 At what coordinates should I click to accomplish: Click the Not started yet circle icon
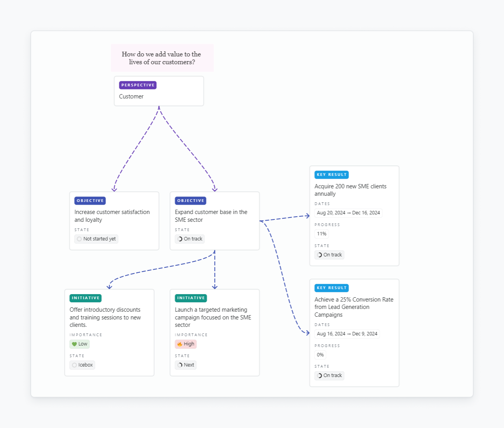(79, 239)
